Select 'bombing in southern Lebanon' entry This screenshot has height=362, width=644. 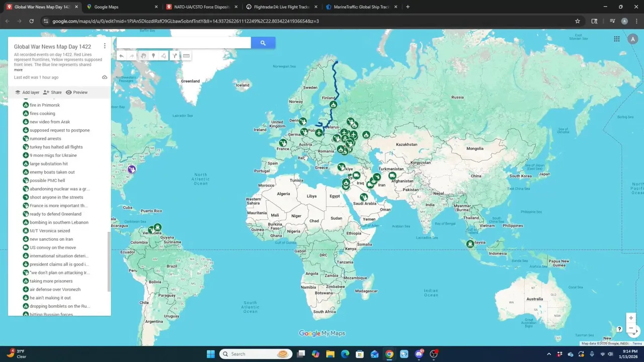(x=59, y=222)
